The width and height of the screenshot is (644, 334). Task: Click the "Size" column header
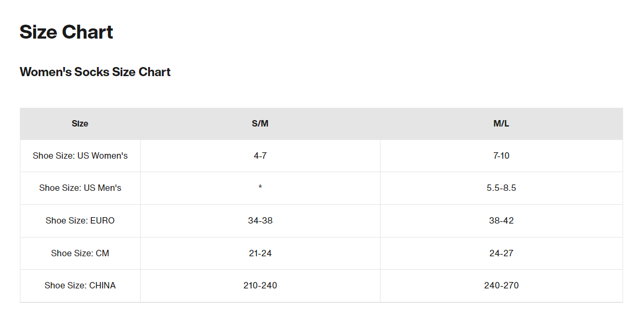[x=80, y=123]
